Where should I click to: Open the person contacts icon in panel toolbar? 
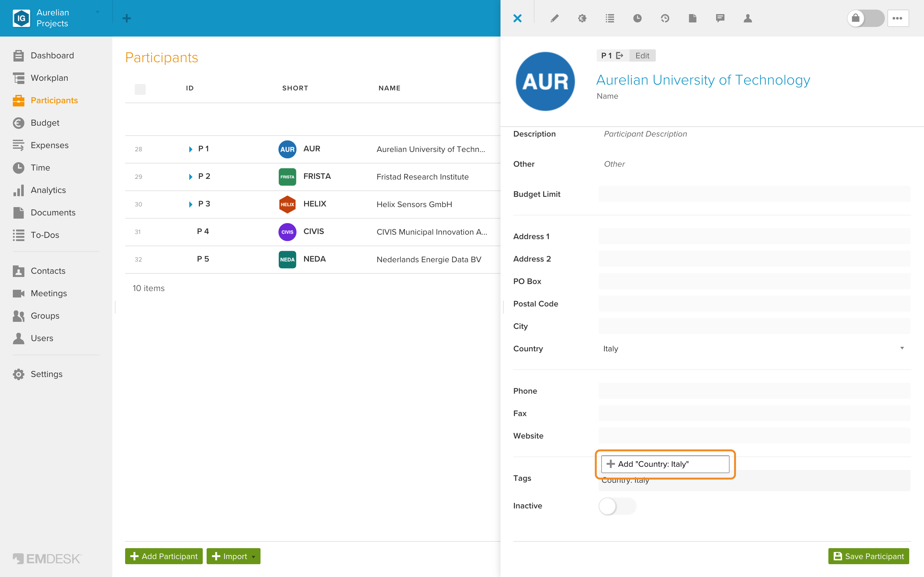tap(748, 18)
